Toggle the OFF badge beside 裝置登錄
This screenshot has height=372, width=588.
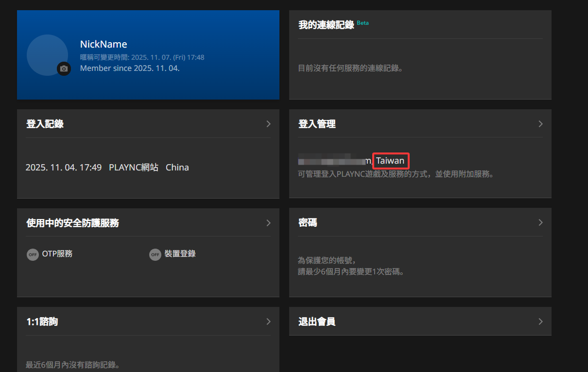pos(155,254)
